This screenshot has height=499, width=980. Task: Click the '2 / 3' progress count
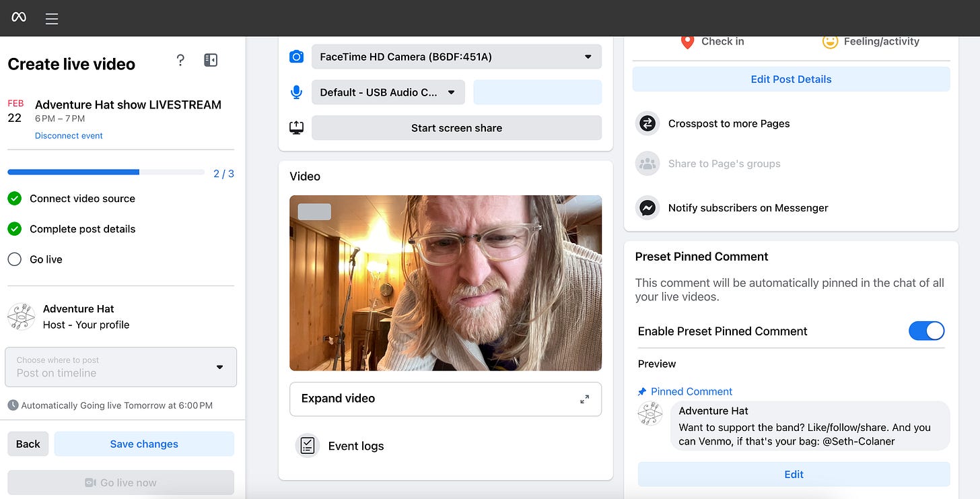tap(223, 174)
